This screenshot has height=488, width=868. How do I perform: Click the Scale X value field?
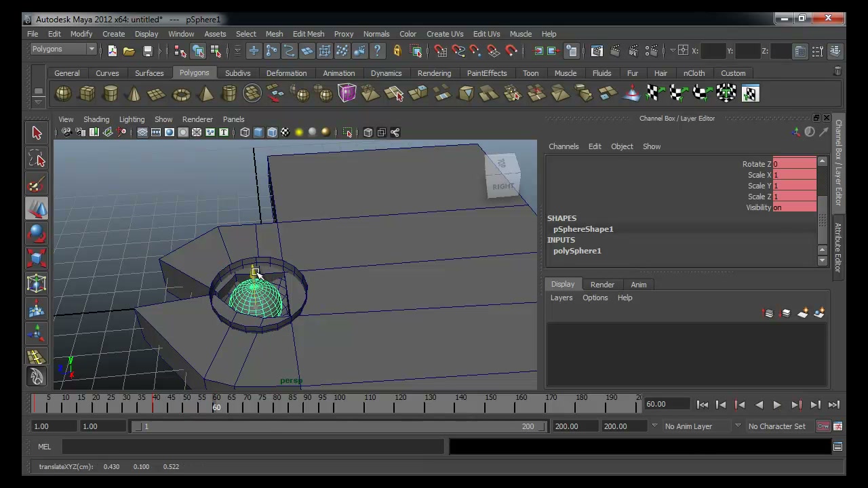[794, 175]
